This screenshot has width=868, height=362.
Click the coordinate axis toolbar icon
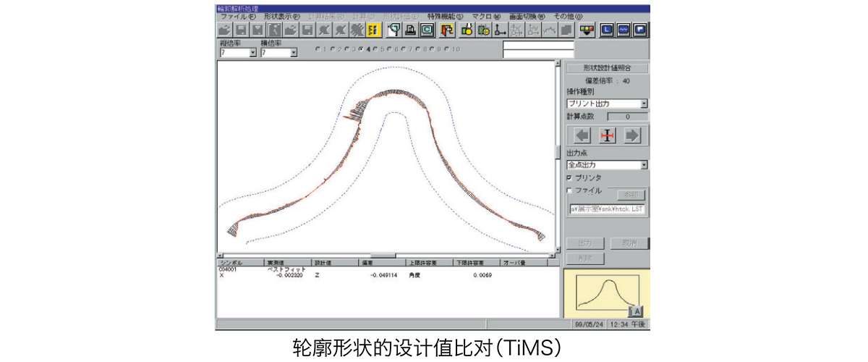[499, 30]
